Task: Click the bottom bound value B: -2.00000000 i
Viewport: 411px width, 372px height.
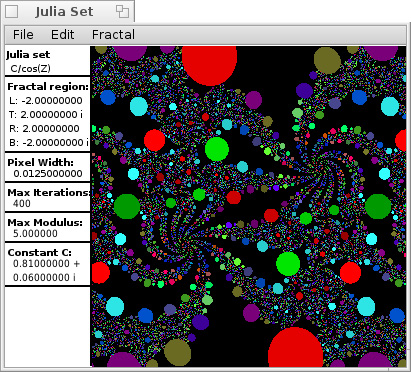Action: coord(49,143)
